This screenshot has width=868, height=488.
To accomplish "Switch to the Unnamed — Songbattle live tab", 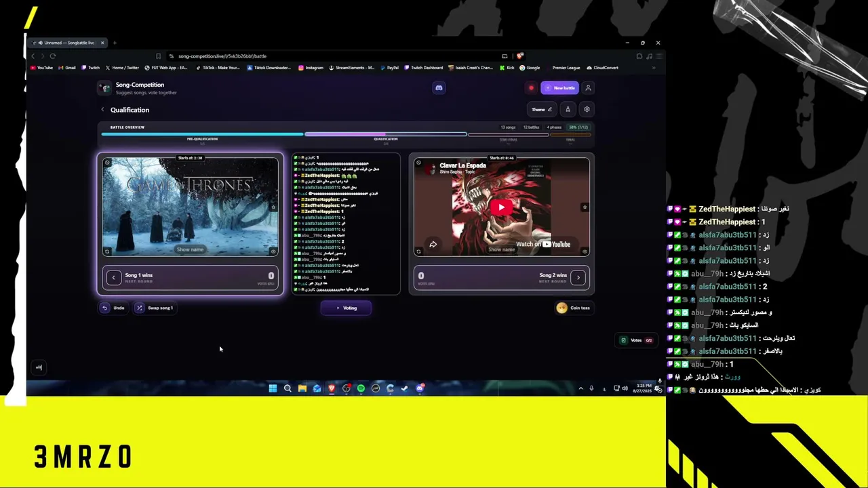I will [x=68, y=43].
